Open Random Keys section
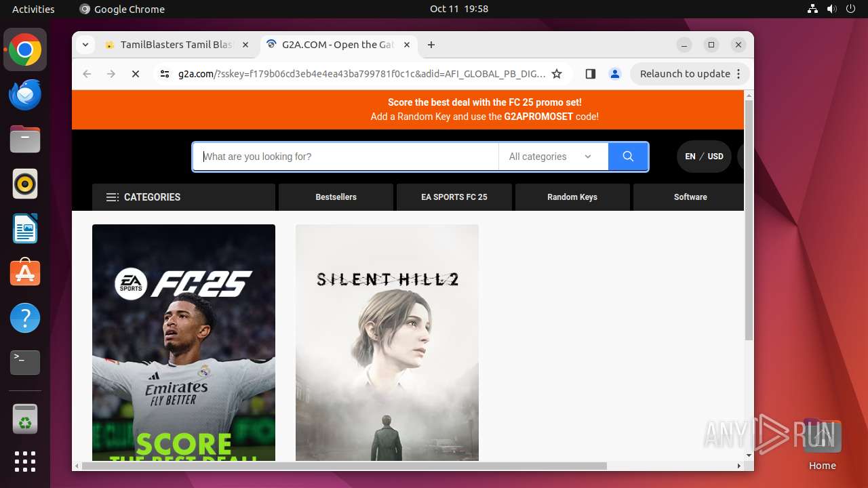 [x=572, y=197]
